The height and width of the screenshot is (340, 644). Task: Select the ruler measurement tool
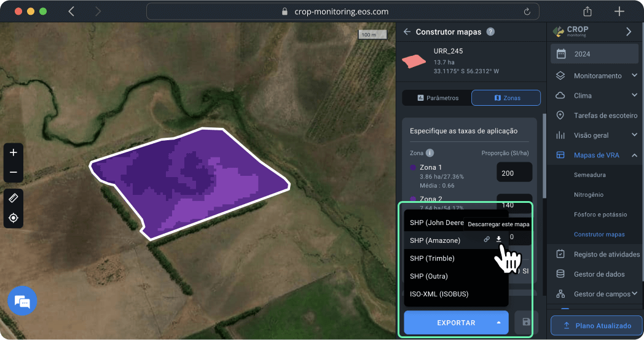14,197
